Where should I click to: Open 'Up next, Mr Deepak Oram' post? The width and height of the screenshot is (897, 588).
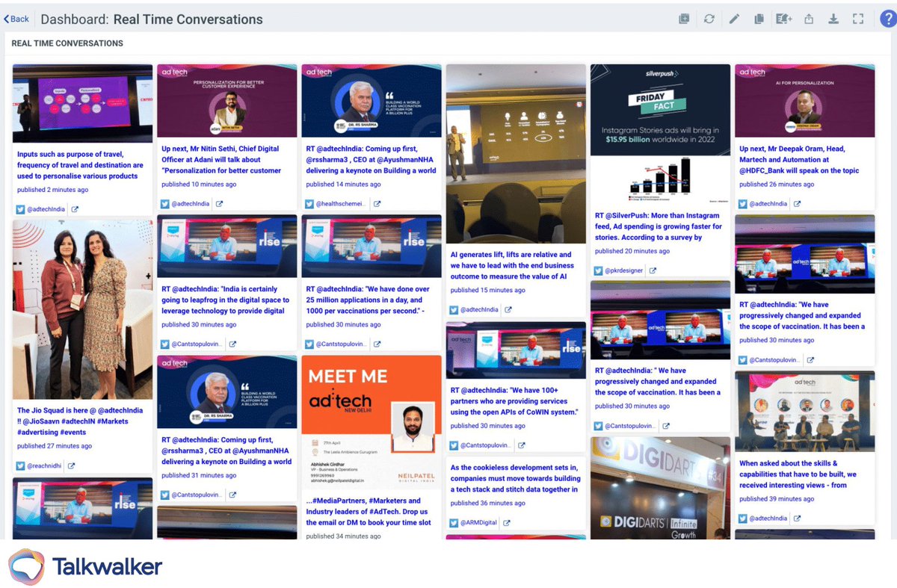(799, 160)
